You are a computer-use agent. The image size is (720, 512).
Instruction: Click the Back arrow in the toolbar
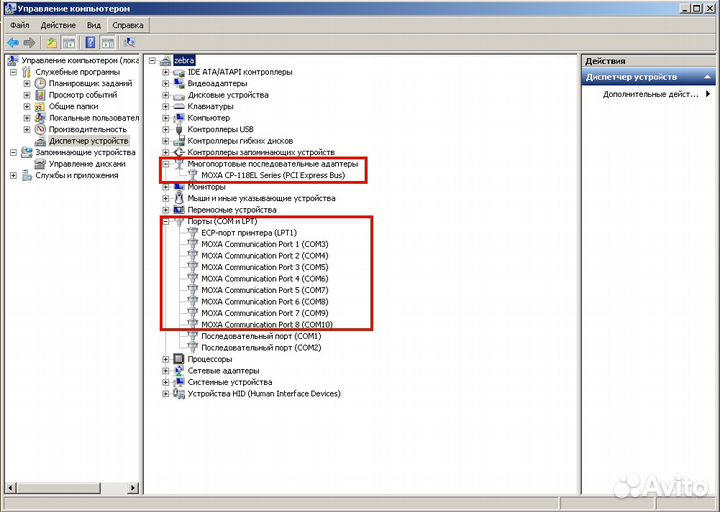[x=12, y=42]
